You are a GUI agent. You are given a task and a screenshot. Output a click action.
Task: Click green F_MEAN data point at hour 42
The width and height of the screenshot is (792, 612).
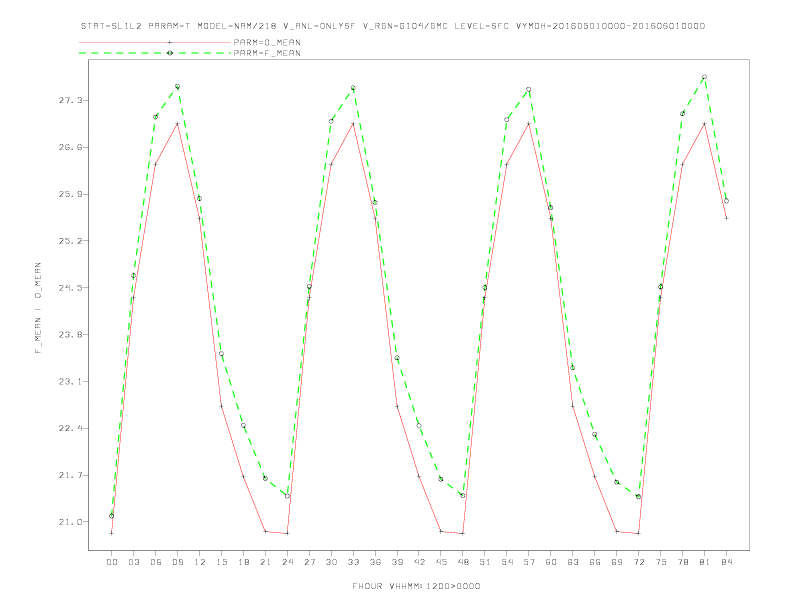pyautogui.click(x=419, y=426)
